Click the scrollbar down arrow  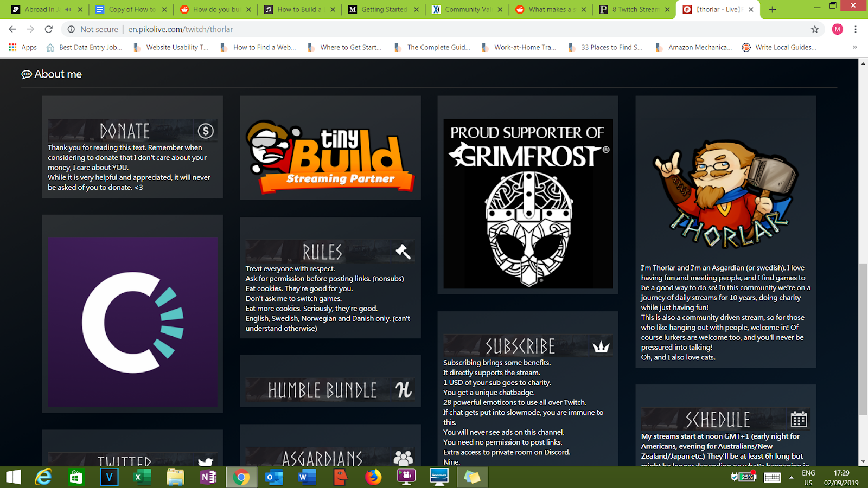(863, 461)
